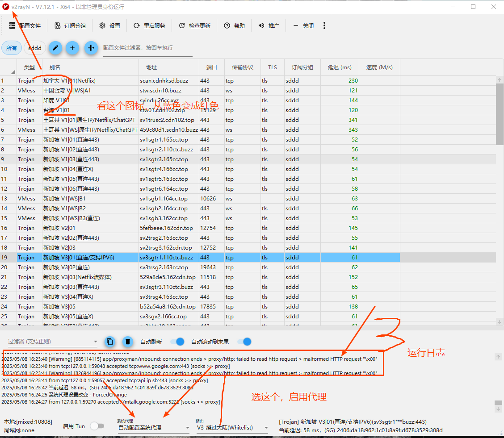Click the v2rayN app logo icon
This screenshot has height=438, width=504.
[6, 7]
